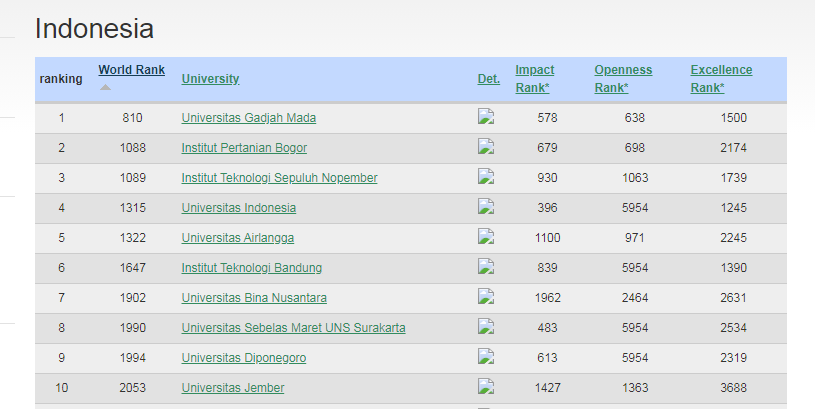Screen dimensions: 815x409
Task: Click openness rank 2464 for Bina Nusantara
Action: click(635, 298)
